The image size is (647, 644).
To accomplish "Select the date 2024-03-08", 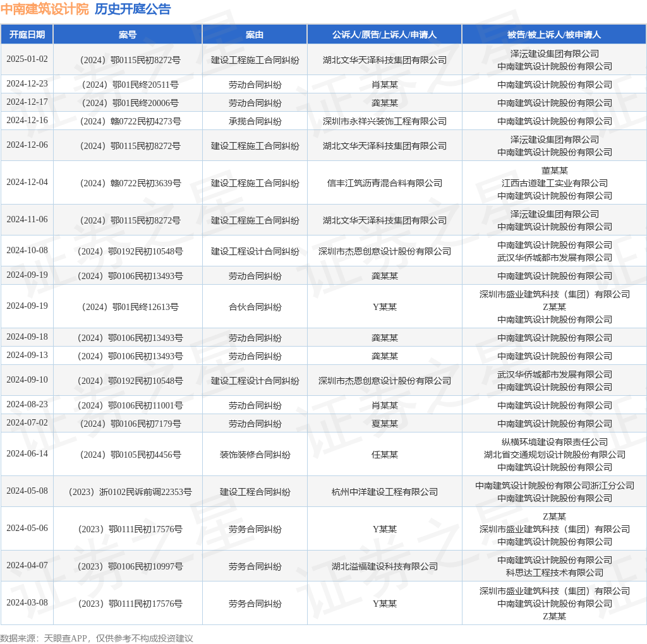I will [x=27, y=603].
